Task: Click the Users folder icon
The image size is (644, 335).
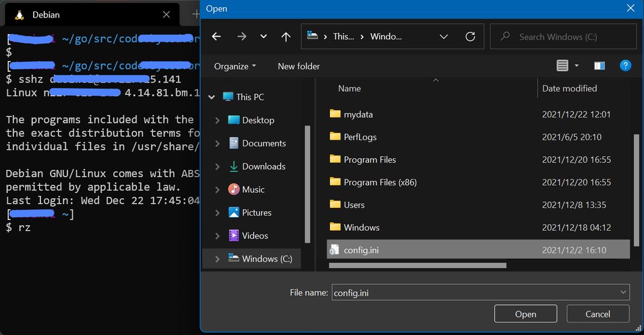Action: pyautogui.click(x=335, y=204)
